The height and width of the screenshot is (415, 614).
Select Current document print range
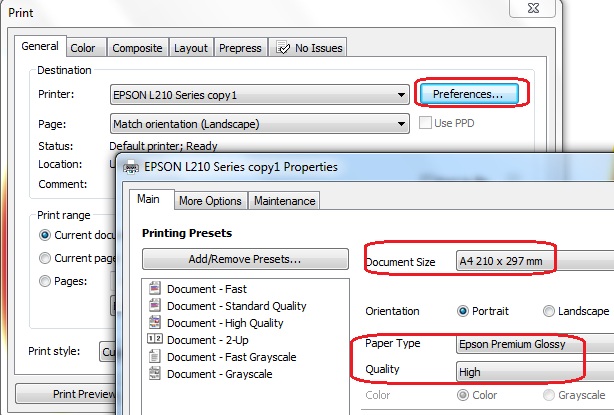[x=45, y=235]
